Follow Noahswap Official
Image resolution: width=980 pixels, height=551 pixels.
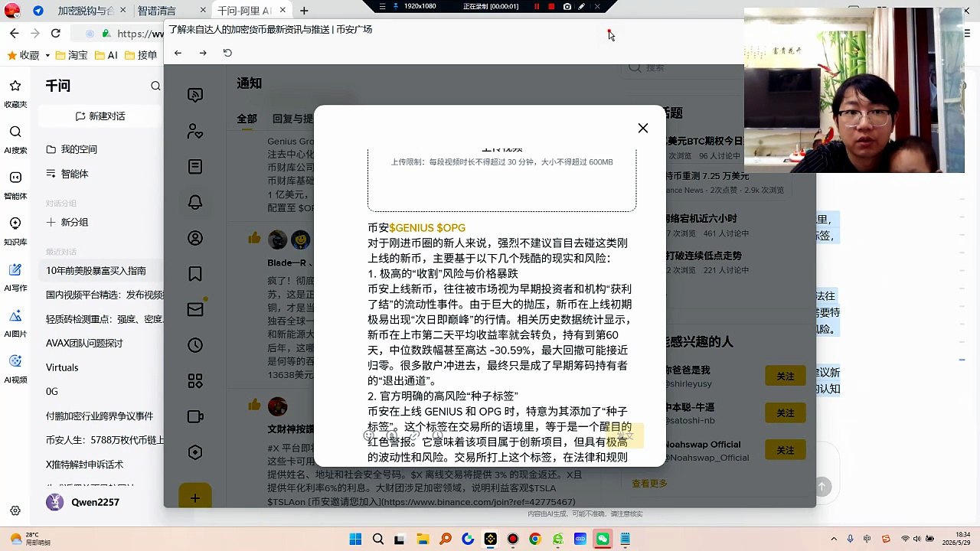click(x=785, y=450)
